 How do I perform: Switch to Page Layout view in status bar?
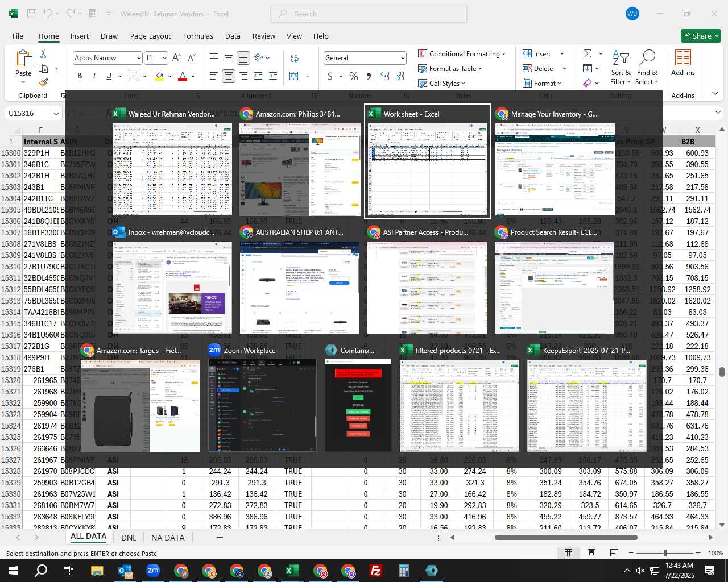(591, 553)
